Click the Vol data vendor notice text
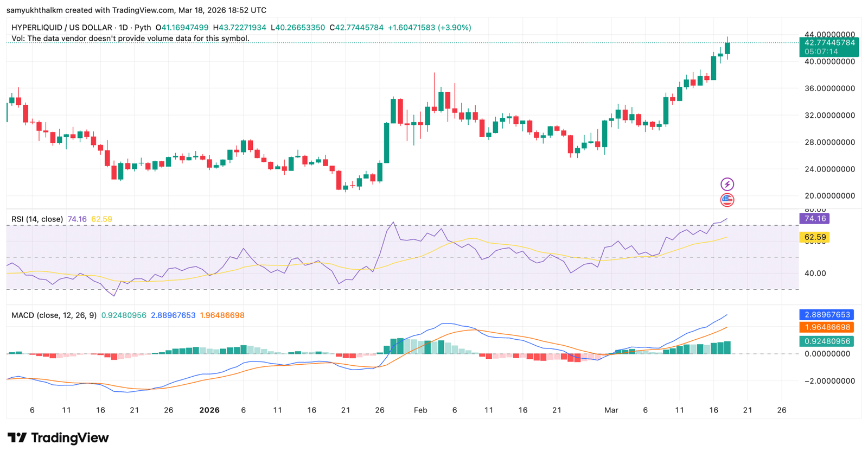868x457 pixels. (130, 39)
